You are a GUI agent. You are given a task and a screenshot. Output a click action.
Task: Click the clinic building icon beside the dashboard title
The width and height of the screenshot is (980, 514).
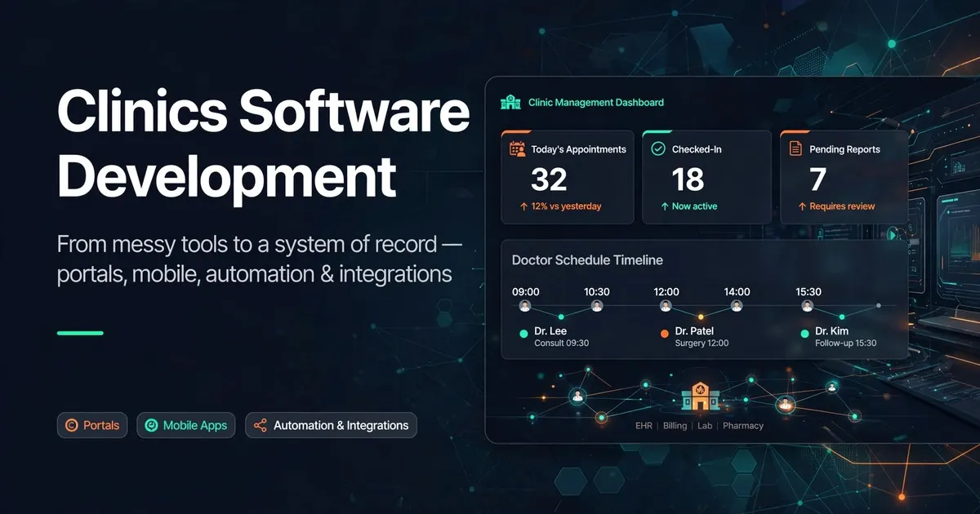[x=510, y=102]
